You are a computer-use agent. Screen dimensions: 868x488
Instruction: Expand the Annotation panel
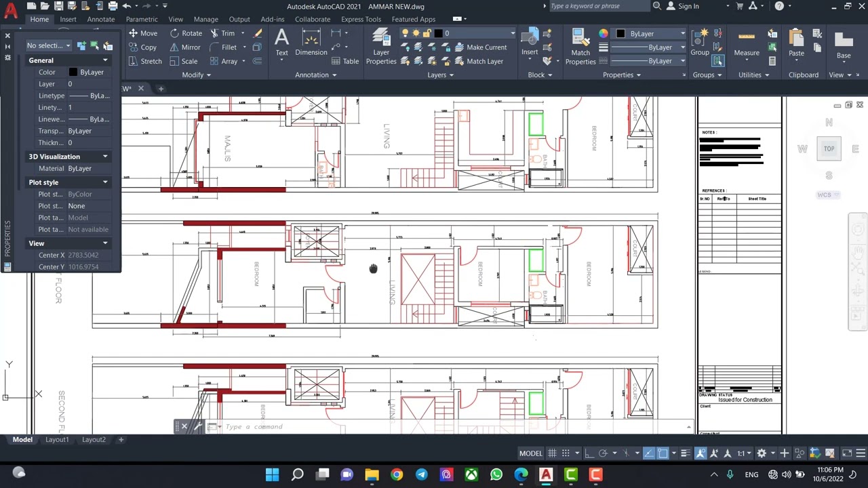(315, 75)
